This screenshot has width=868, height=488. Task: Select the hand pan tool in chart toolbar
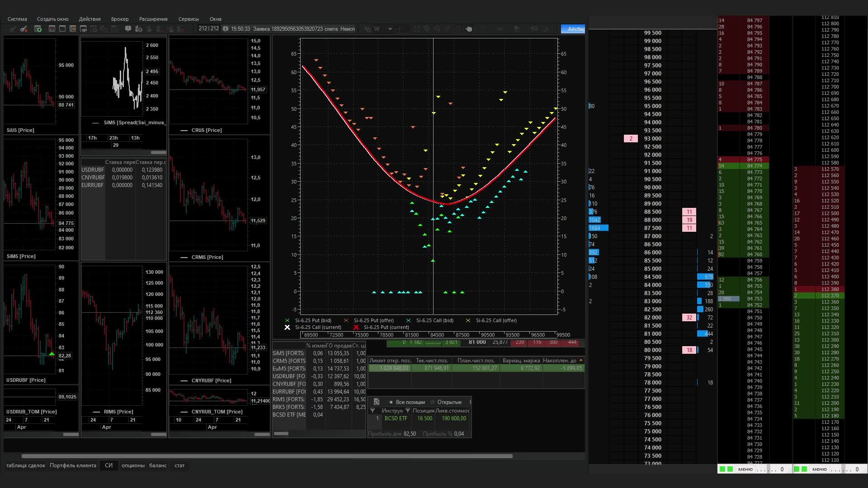(x=469, y=29)
